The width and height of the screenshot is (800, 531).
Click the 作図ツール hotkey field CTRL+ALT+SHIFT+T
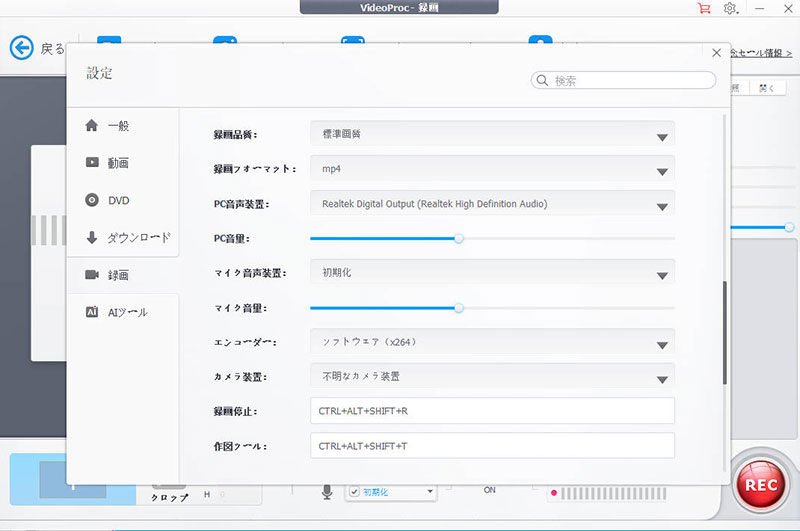pos(492,446)
